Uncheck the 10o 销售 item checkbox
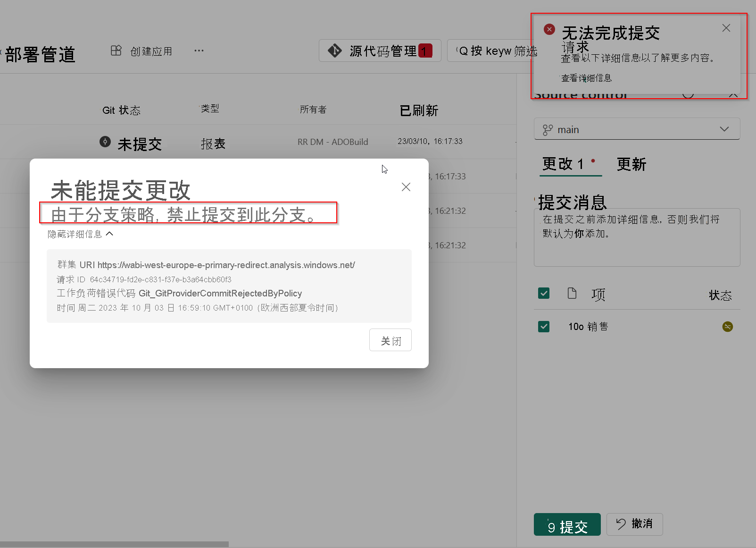Screen dimensions: 756x548 pyautogui.click(x=543, y=326)
